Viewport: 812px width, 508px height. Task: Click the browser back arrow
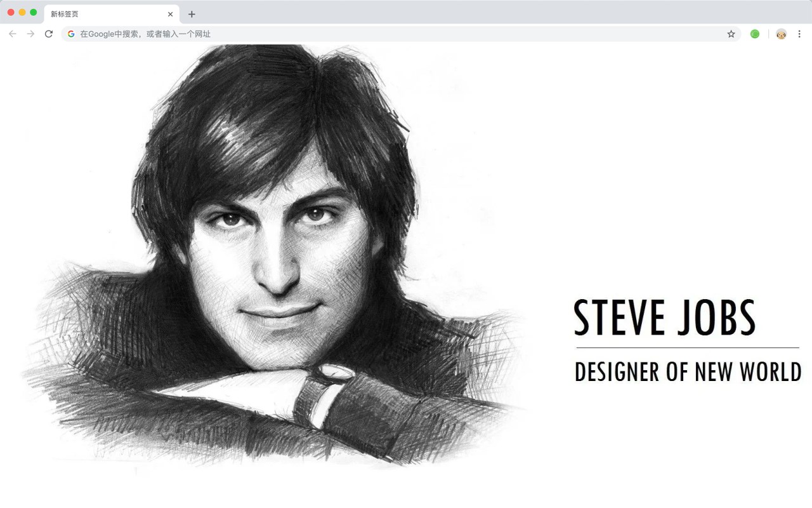[13, 34]
